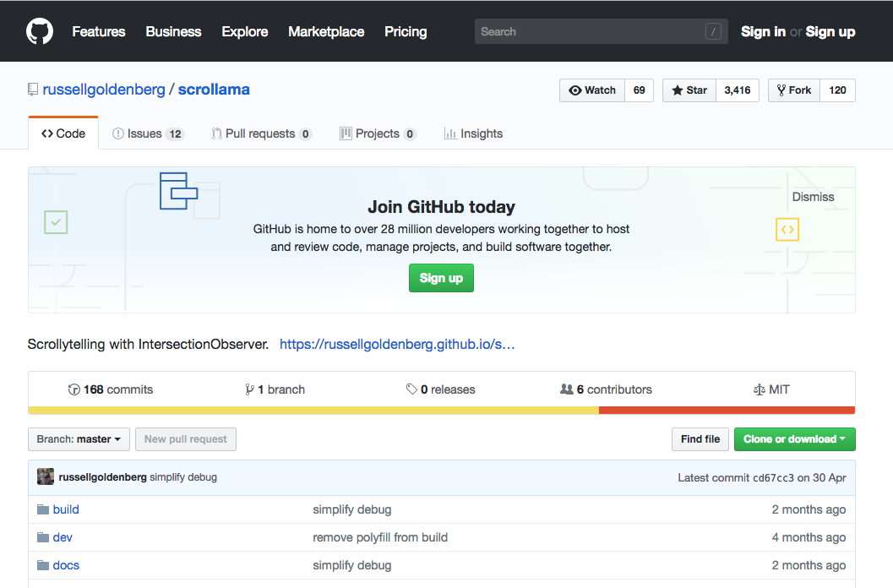Click the releases tag icon
This screenshot has height=588, width=893.
click(x=411, y=389)
